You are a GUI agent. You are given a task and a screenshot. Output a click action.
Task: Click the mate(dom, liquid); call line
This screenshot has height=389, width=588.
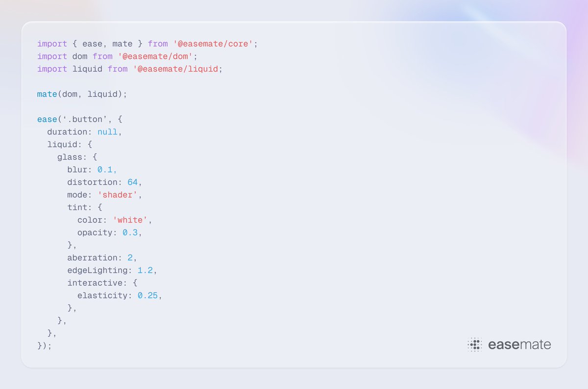[82, 94]
